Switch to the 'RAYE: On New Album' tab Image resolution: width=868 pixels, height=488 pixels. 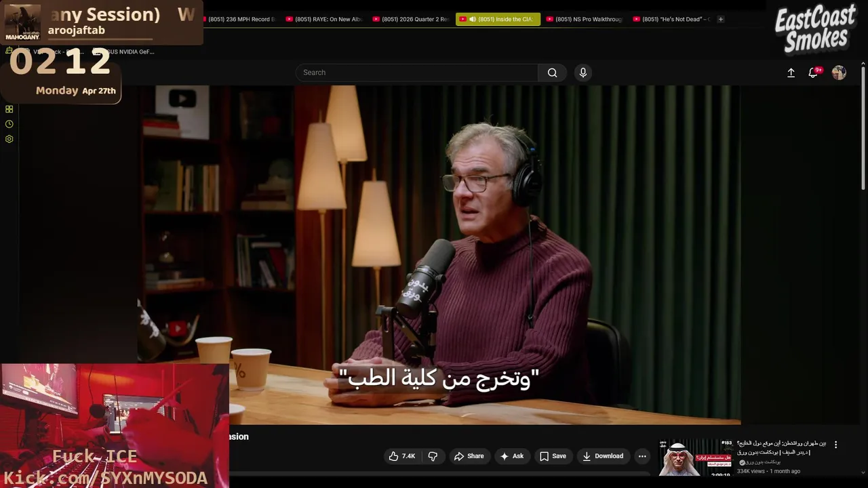tap(324, 19)
